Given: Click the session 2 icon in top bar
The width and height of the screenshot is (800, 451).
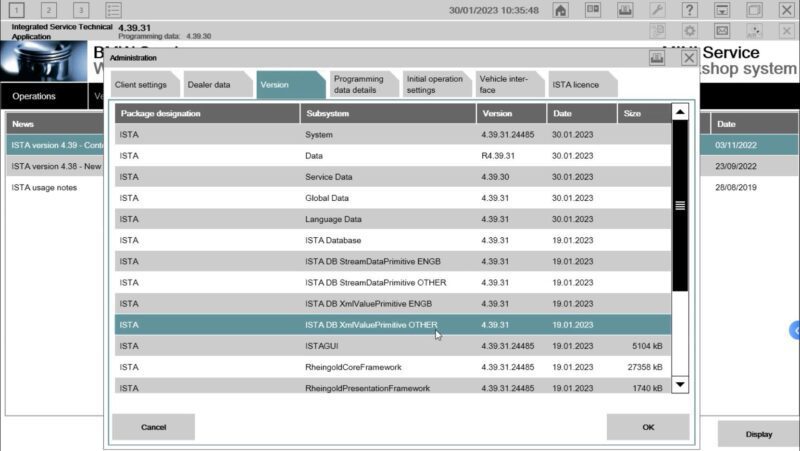Looking at the screenshot, I should [48, 10].
